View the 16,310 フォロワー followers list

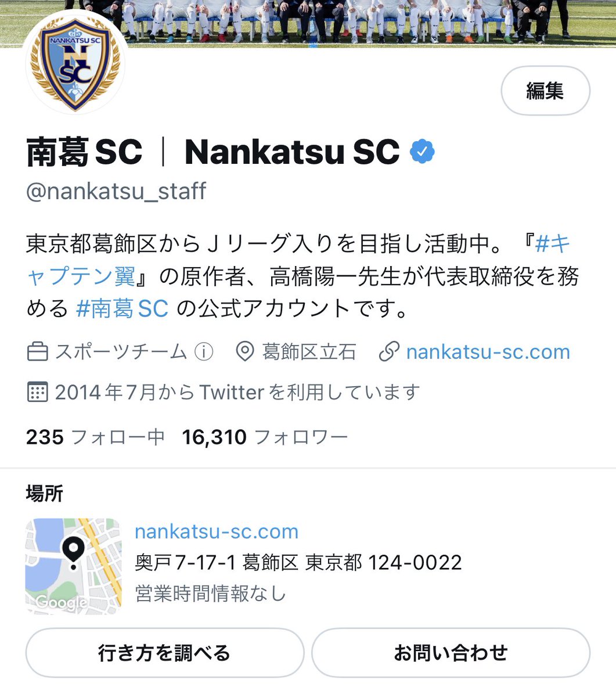pos(265,437)
